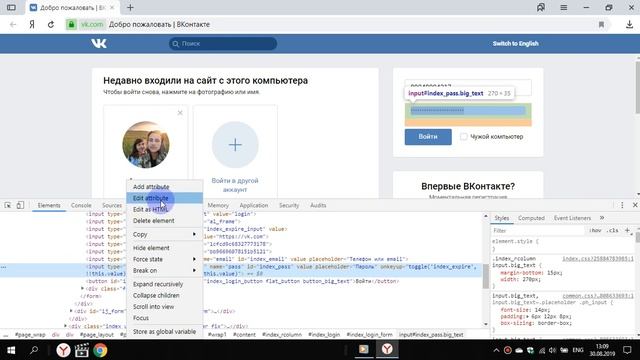Screen dimensions: 640x360
Task: Open downloads with the download arrow icon
Action: point(629,24)
